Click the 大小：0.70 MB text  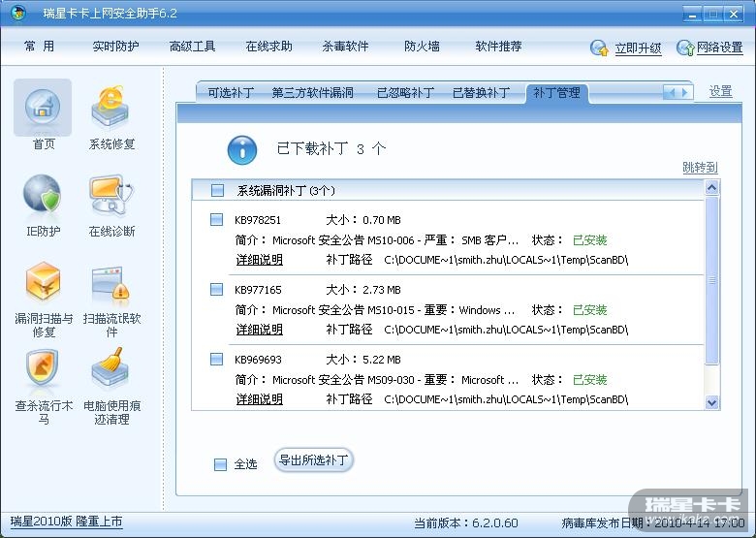[363, 220]
